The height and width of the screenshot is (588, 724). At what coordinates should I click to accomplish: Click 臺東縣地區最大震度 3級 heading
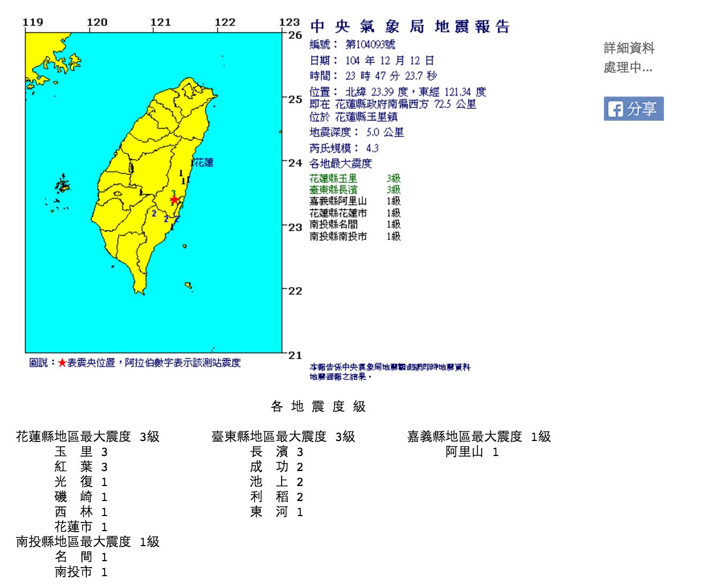click(283, 437)
